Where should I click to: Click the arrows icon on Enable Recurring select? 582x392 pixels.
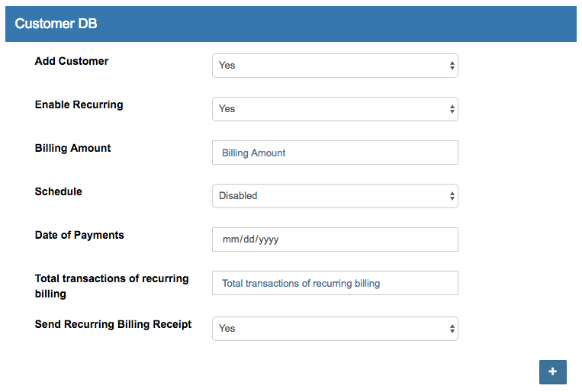(x=452, y=109)
